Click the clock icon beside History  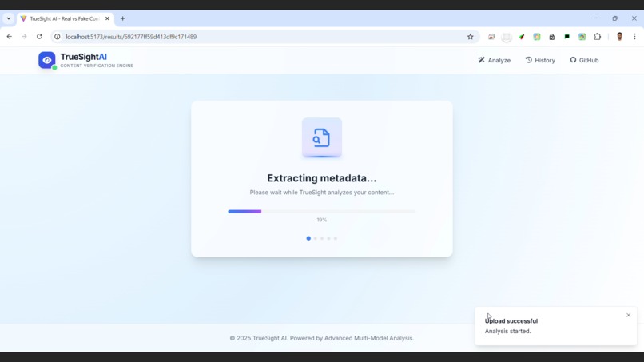coord(529,60)
